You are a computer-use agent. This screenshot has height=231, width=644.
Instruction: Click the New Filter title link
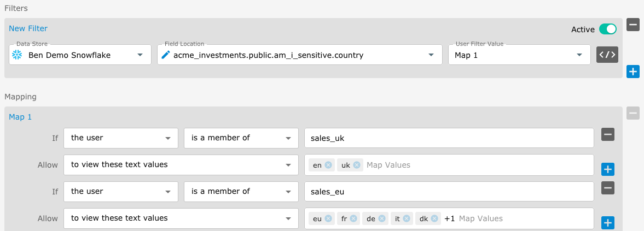(x=28, y=28)
